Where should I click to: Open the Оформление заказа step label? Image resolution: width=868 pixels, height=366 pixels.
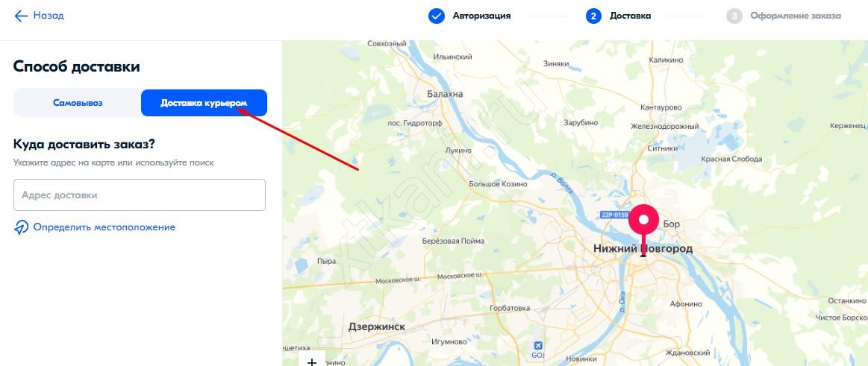tap(796, 16)
